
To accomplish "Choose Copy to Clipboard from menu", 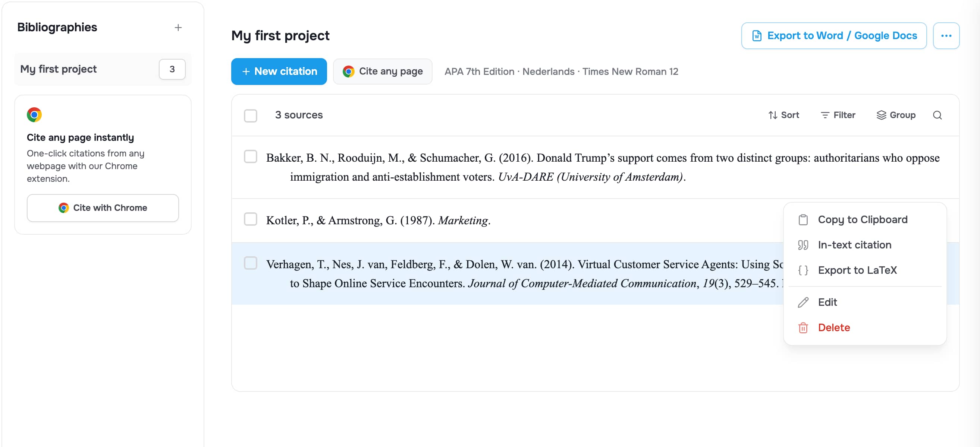I will point(863,220).
